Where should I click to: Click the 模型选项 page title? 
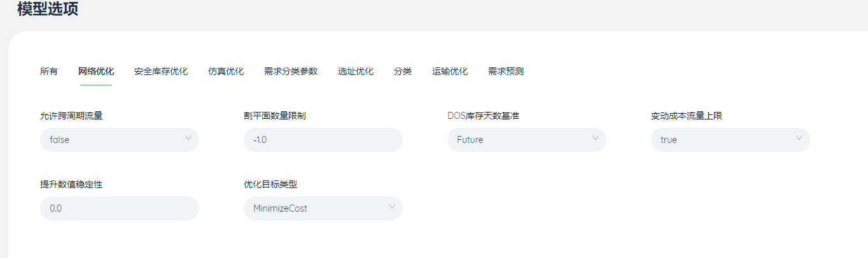coord(48,10)
